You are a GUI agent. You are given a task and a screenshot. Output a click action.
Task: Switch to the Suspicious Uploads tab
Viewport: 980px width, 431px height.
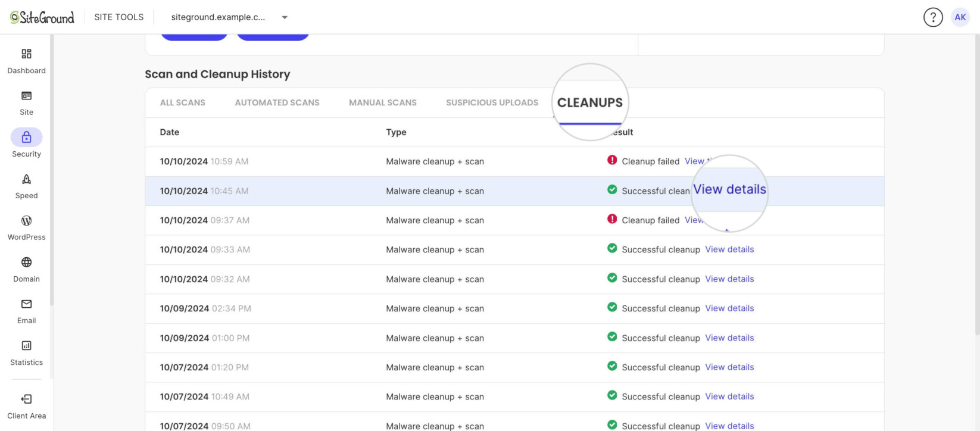pyautogui.click(x=492, y=102)
